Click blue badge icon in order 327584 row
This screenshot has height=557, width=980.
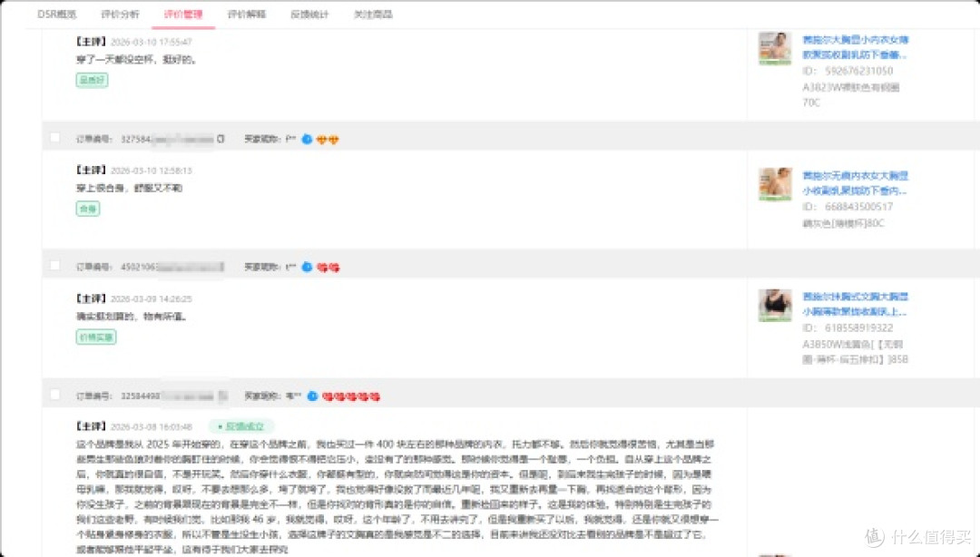(307, 139)
